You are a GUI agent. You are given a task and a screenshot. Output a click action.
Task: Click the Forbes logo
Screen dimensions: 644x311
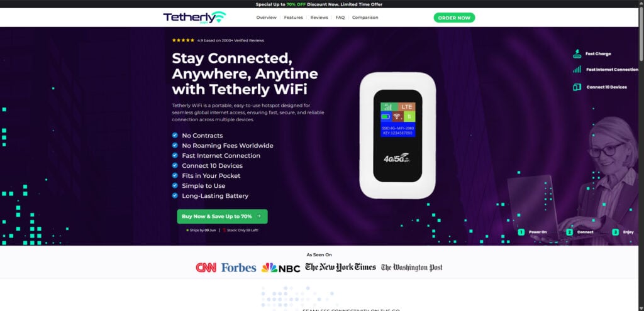pos(238,268)
